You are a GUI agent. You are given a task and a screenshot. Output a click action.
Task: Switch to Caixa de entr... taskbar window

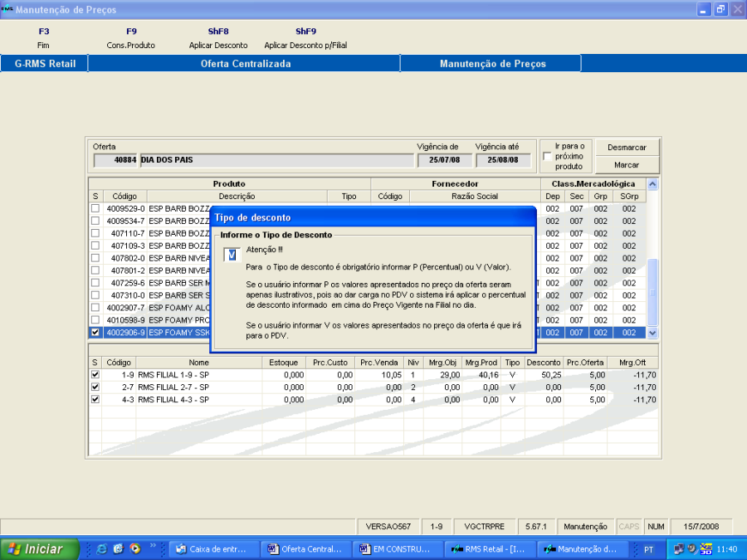[x=214, y=549]
